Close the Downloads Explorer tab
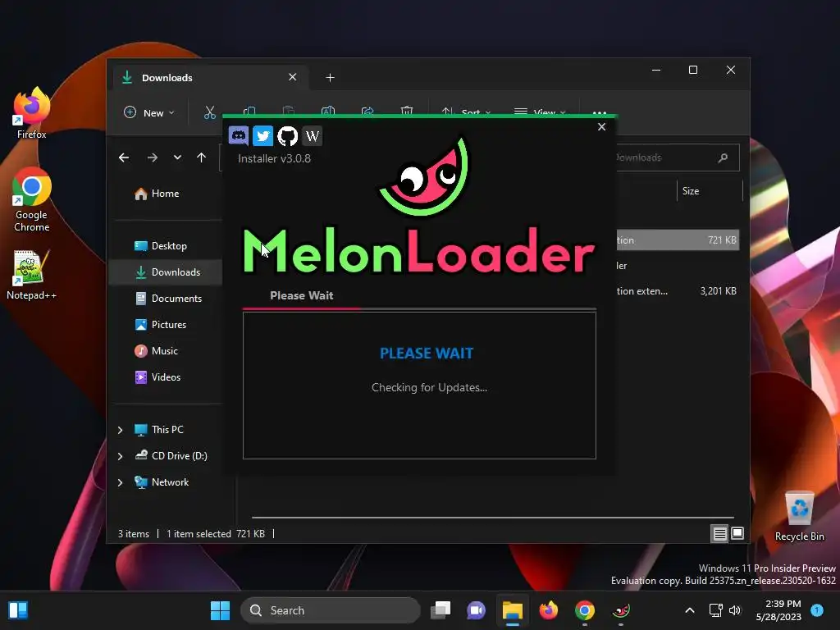 [x=293, y=77]
